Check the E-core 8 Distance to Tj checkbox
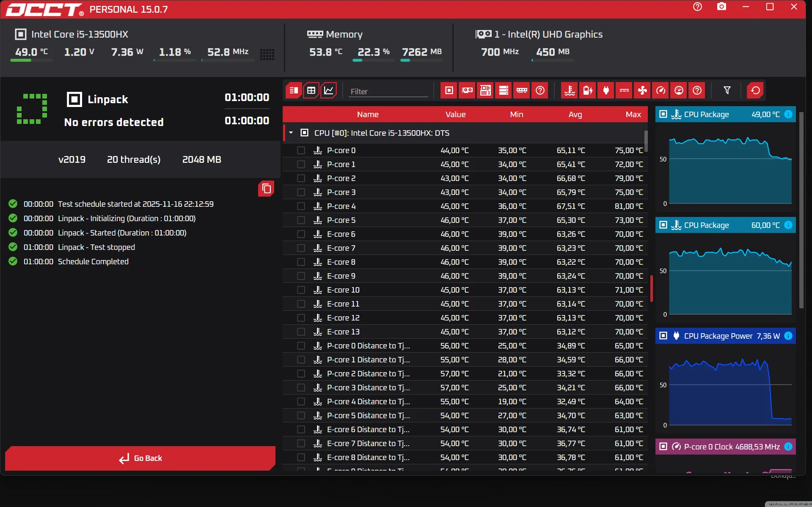This screenshot has height=507, width=812. coord(301,458)
